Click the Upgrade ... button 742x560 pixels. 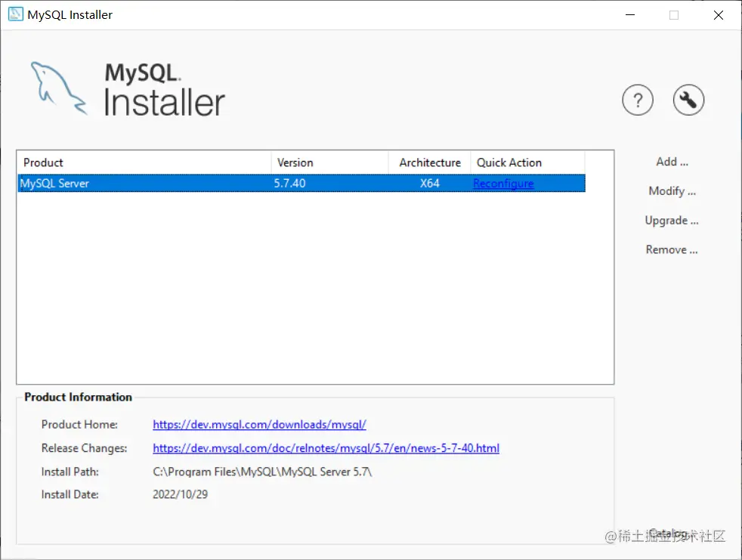click(672, 221)
